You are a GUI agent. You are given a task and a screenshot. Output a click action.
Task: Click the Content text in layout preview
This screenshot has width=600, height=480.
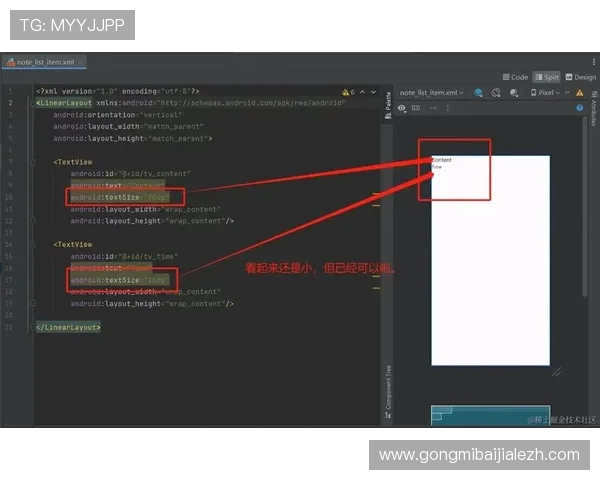tap(441, 160)
